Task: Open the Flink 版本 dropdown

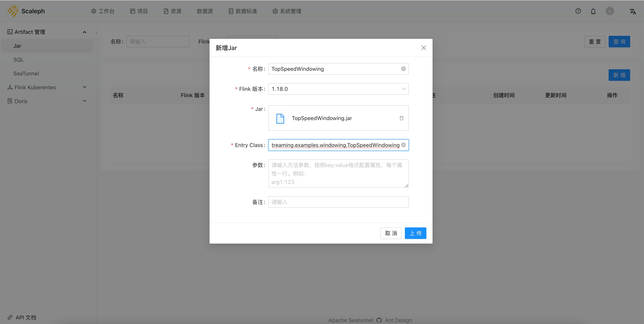Action: [x=338, y=89]
